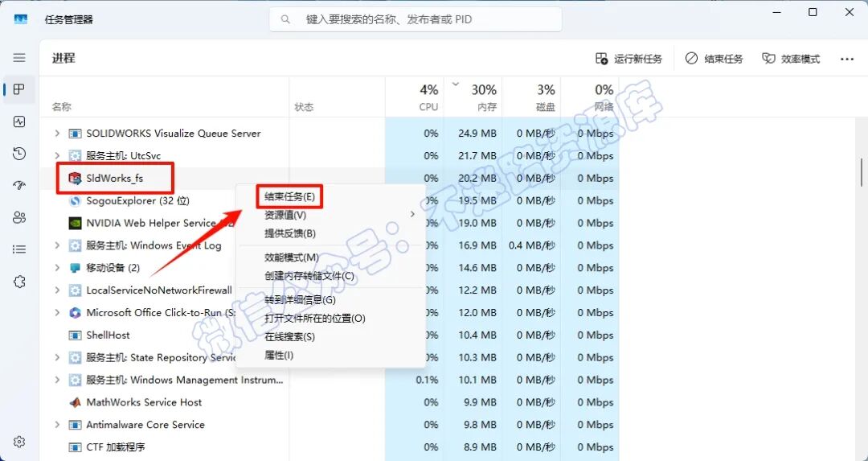Open the Services sidebar icon
Screen dimensions: 868x461
(x=19, y=282)
